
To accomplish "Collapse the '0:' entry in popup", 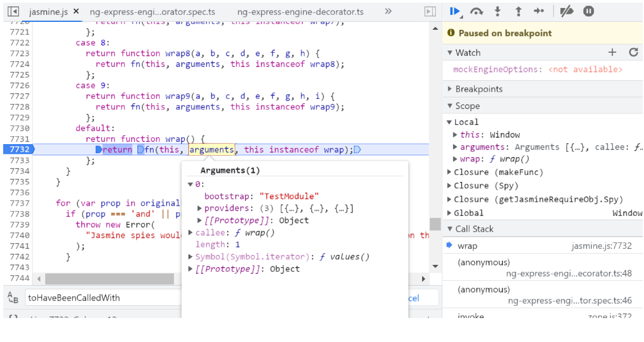I will (191, 185).
